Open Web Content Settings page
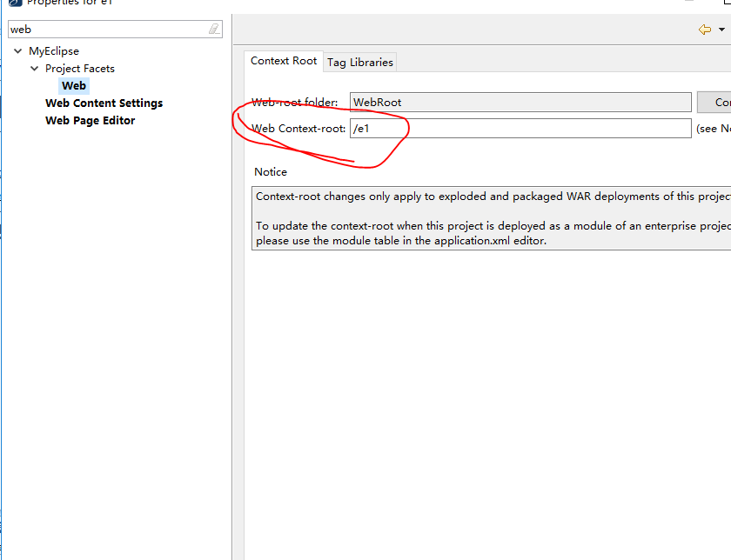The width and height of the screenshot is (731, 560). (x=104, y=103)
